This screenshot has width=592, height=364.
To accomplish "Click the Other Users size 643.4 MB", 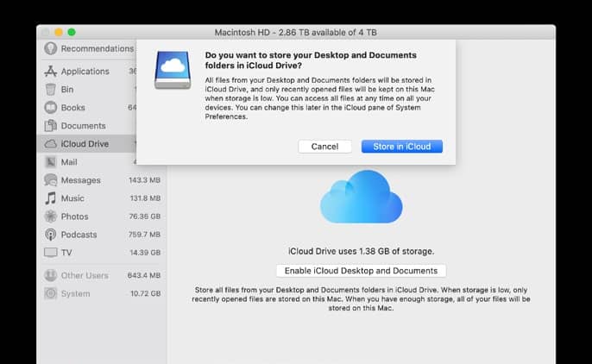I will pos(144,275).
